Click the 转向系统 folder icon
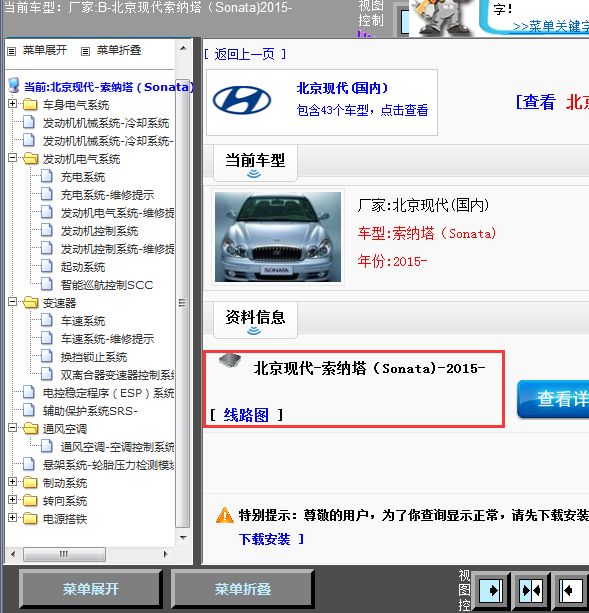The width and height of the screenshot is (589, 613). [30, 500]
